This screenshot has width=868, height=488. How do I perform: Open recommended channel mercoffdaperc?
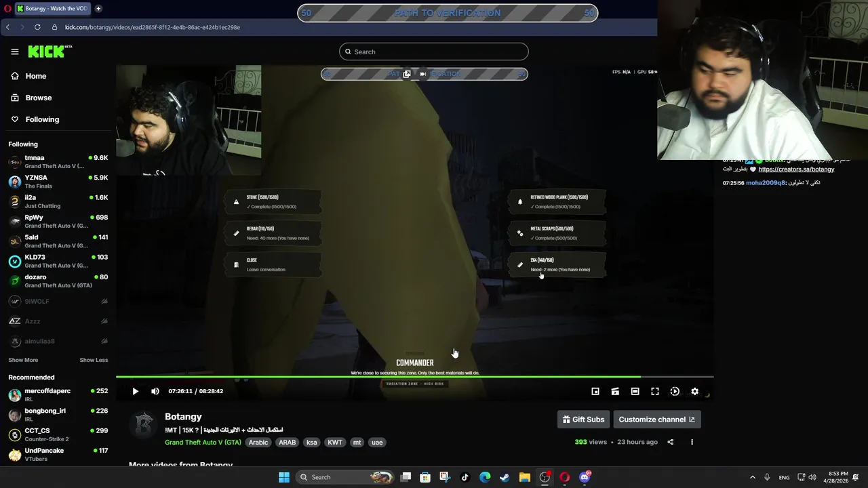tap(58, 395)
